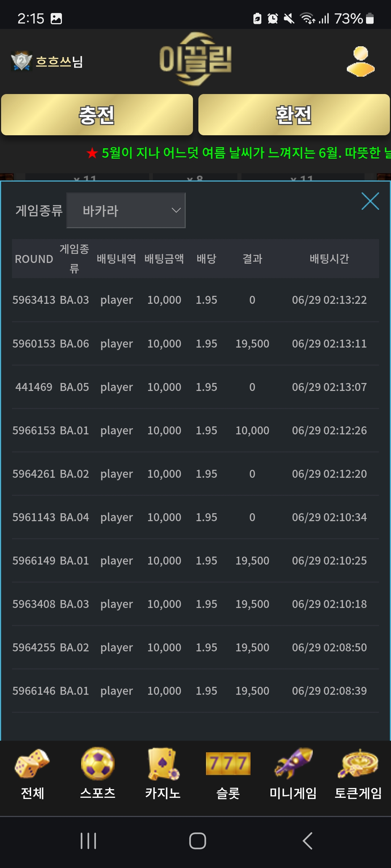This screenshot has width=391, height=868.
Task: Tap the level 2 badge icon
Action: click(21, 61)
